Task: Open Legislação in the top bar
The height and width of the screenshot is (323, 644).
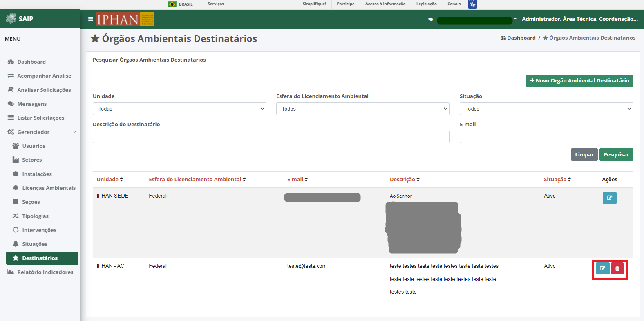Action: [426, 4]
